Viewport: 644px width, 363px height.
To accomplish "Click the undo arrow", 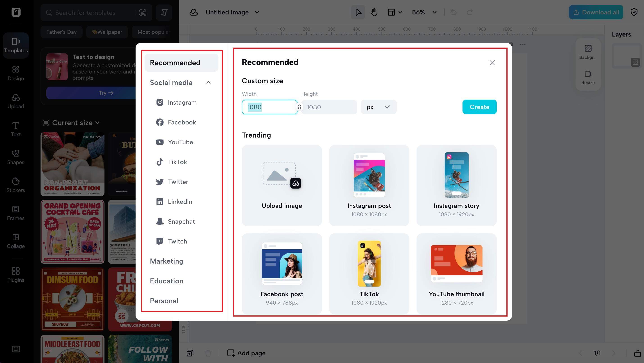I will pos(454,12).
